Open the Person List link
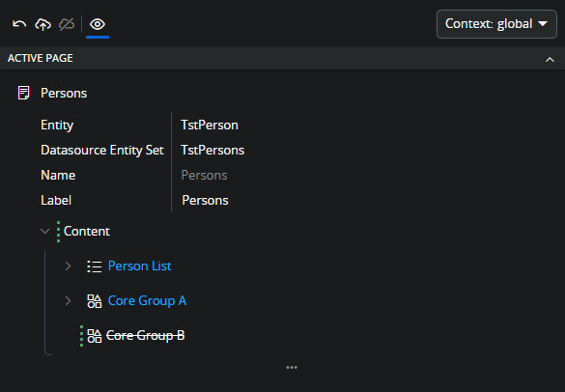 pos(139,266)
